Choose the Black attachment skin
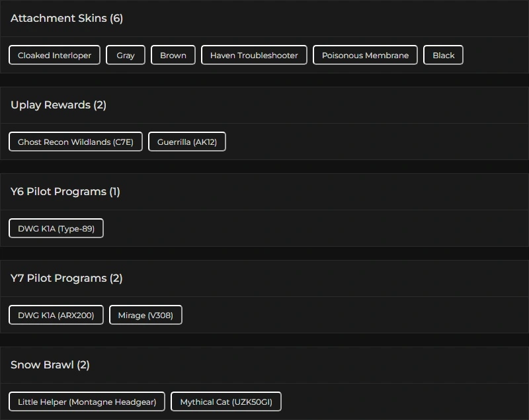 [x=443, y=55]
